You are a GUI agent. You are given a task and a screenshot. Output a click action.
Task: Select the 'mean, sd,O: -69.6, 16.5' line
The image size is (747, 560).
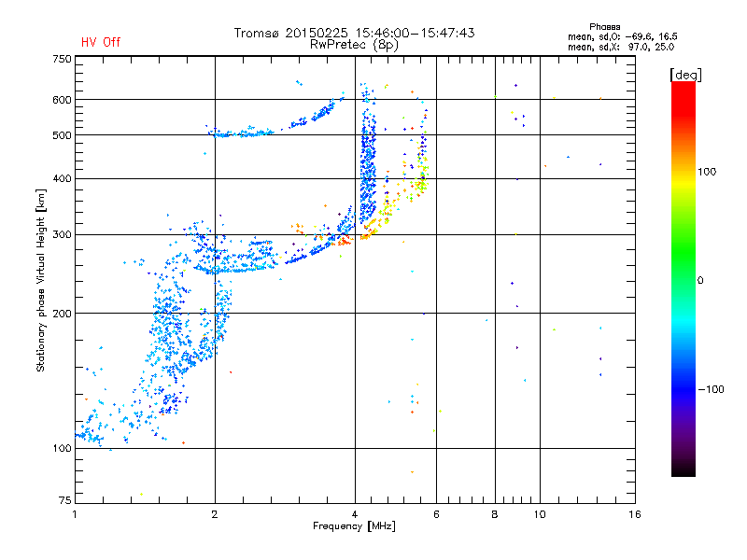[622, 36]
